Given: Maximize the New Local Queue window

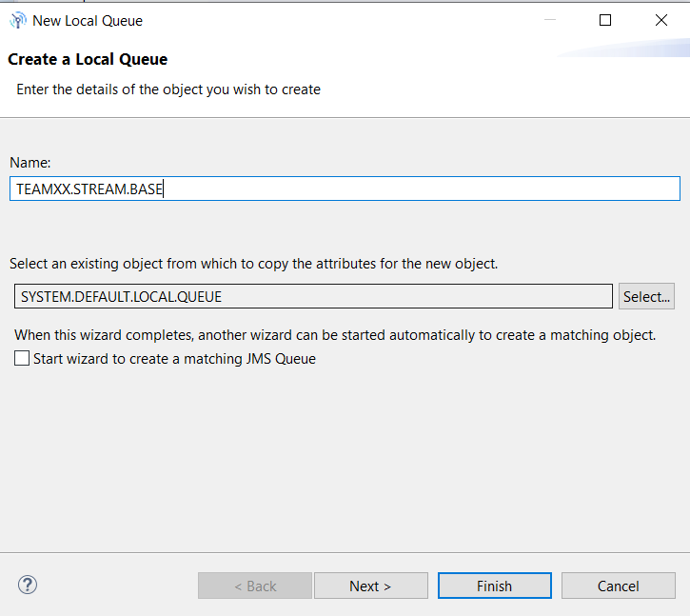Looking at the screenshot, I should point(605,20).
